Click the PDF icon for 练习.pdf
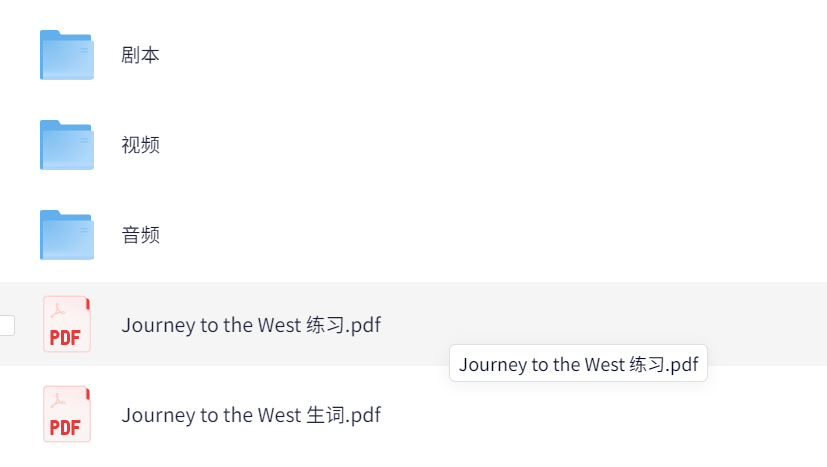 pyautogui.click(x=67, y=324)
